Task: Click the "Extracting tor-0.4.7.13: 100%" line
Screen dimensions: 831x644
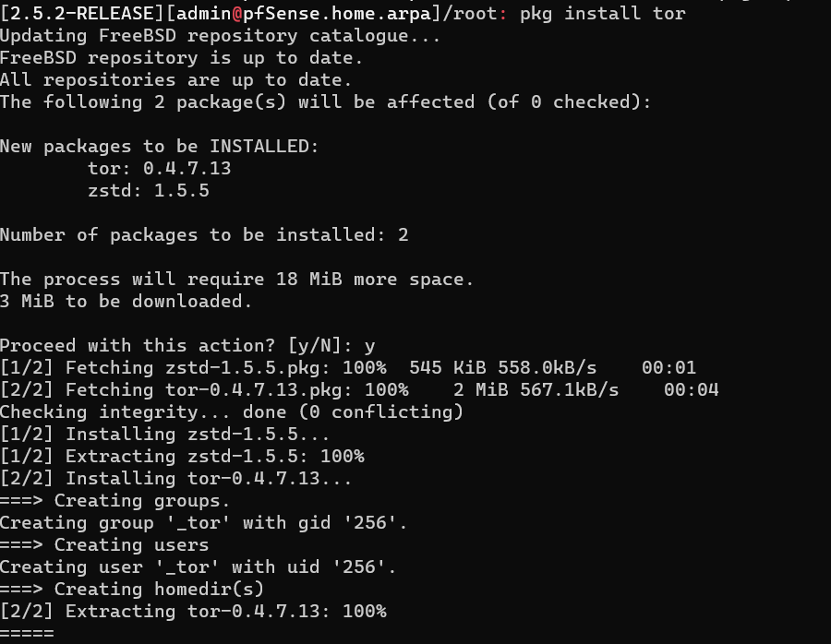Action: point(192,612)
